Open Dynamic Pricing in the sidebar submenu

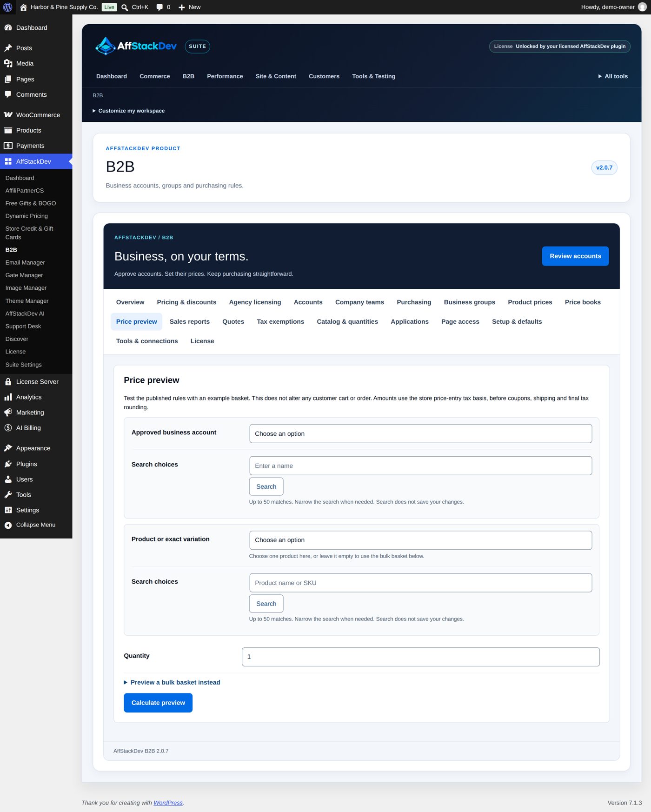click(x=27, y=216)
